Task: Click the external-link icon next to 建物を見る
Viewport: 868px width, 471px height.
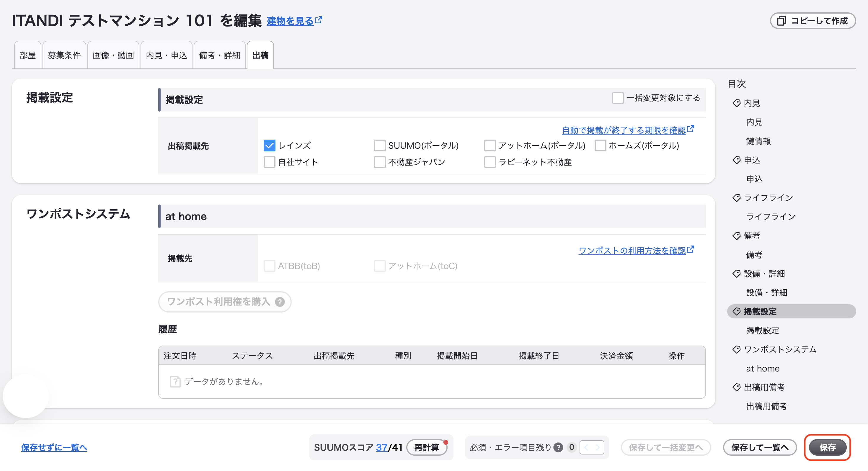Action: [319, 20]
